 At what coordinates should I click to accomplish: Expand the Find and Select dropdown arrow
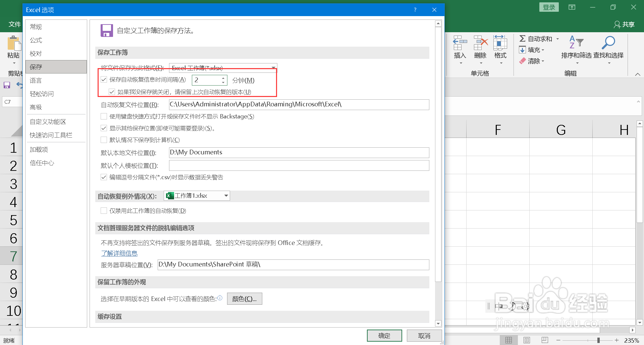609,63
